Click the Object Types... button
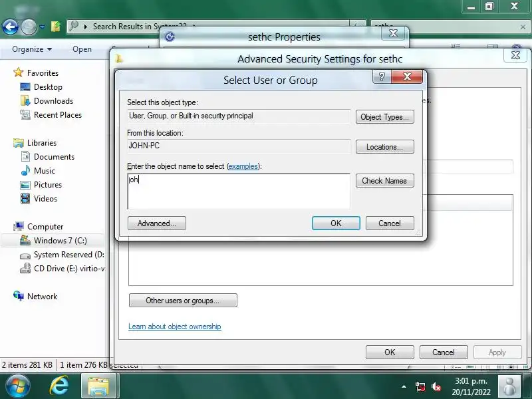This screenshot has height=399, width=532. click(385, 117)
